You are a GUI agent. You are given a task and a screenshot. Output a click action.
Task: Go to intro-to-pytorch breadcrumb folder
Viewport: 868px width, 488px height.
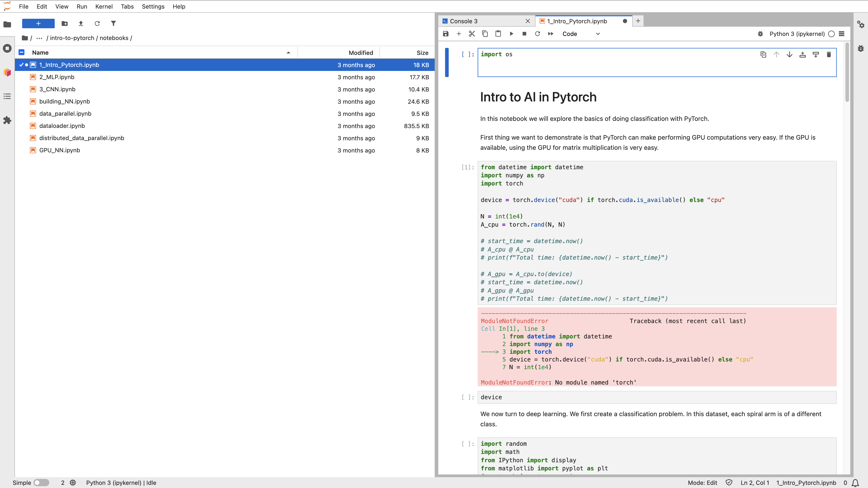72,38
